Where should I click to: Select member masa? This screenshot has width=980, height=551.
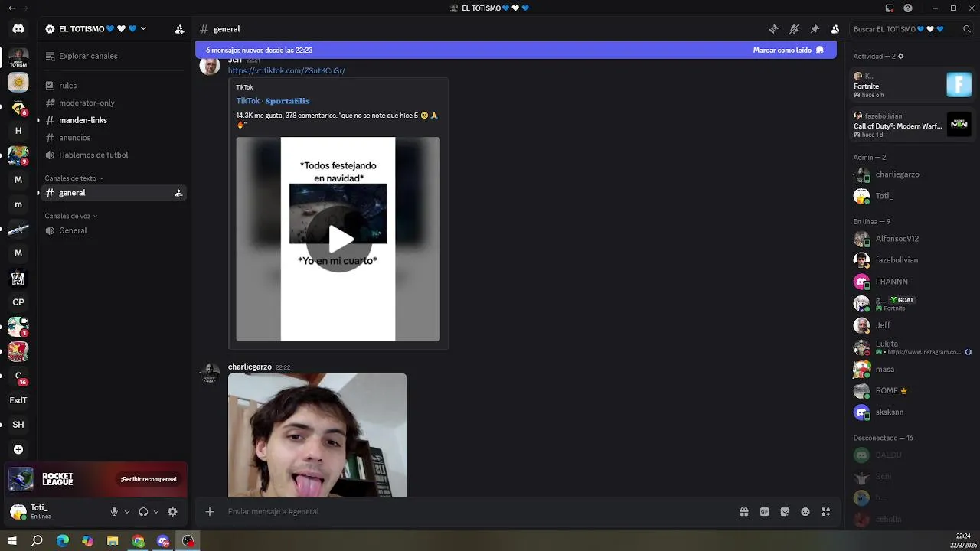pyautogui.click(x=913, y=369)
